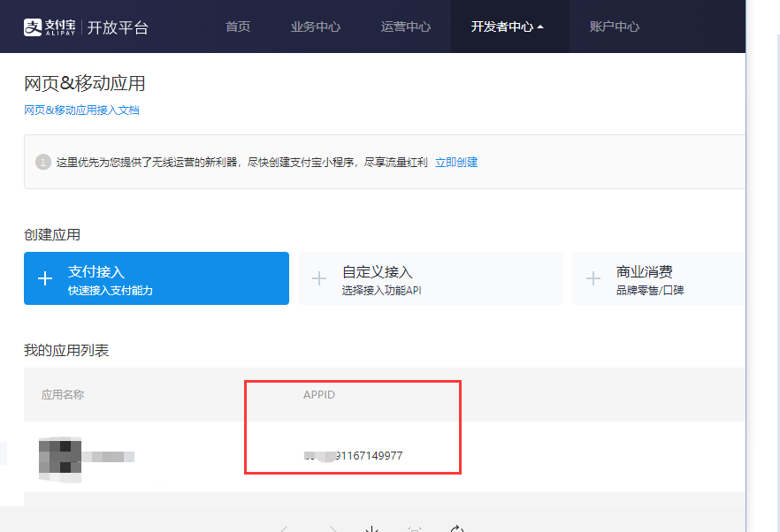Click the APPID number in app list
780x532 pixels.
353,455
